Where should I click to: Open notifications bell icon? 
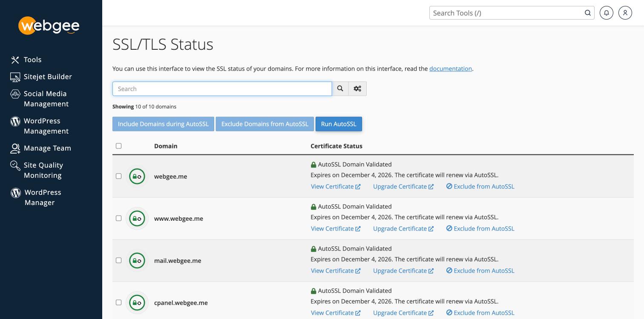click(x=607, y=13)
